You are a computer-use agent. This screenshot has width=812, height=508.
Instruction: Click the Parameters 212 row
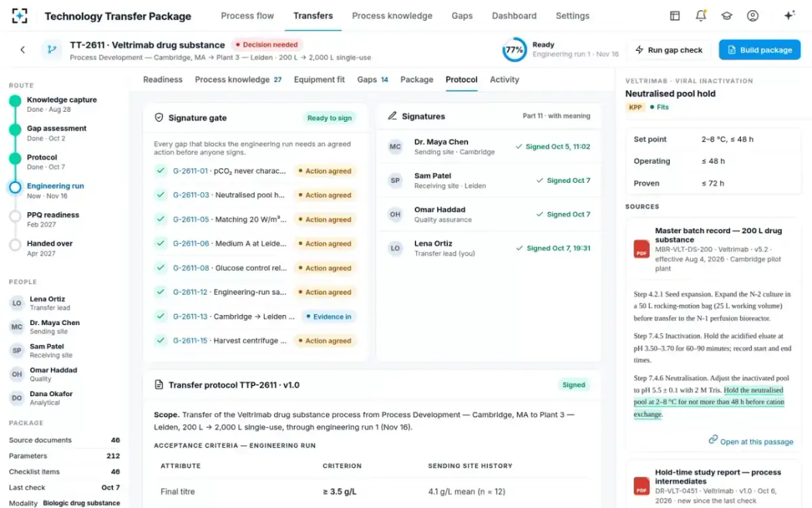64,456
